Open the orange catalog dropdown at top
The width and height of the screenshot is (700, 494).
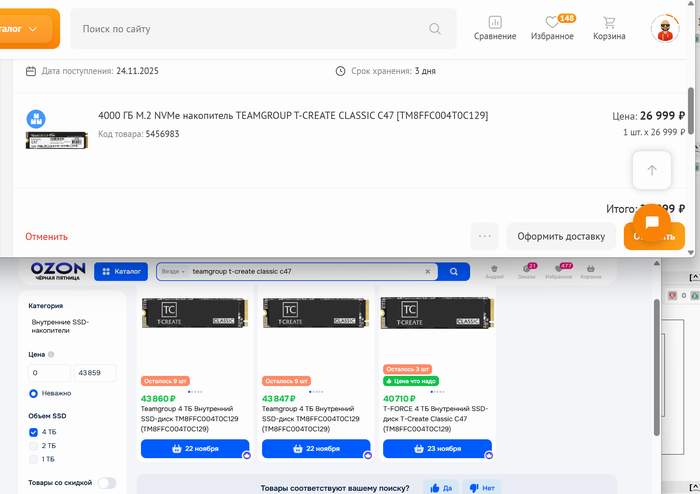[28, 29]
